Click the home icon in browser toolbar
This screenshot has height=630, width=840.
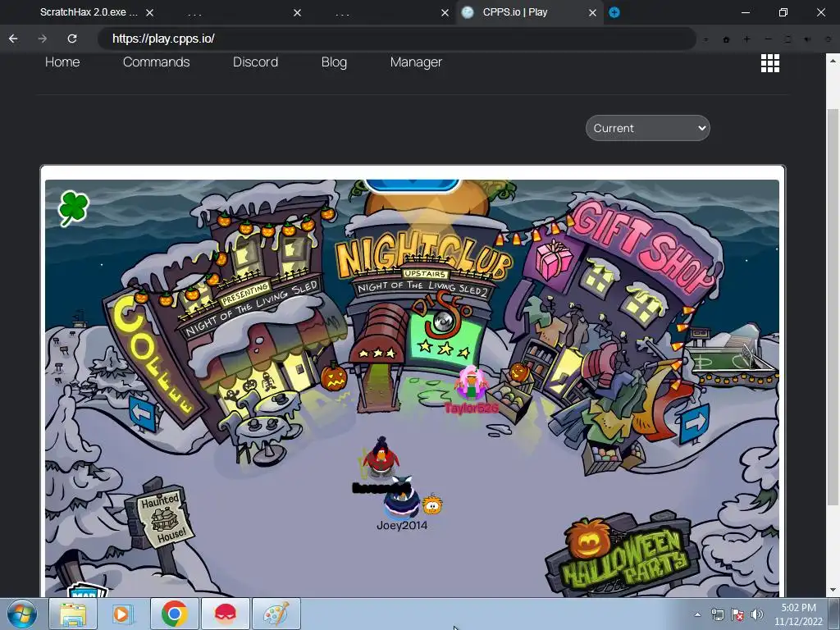coord(727,39)
